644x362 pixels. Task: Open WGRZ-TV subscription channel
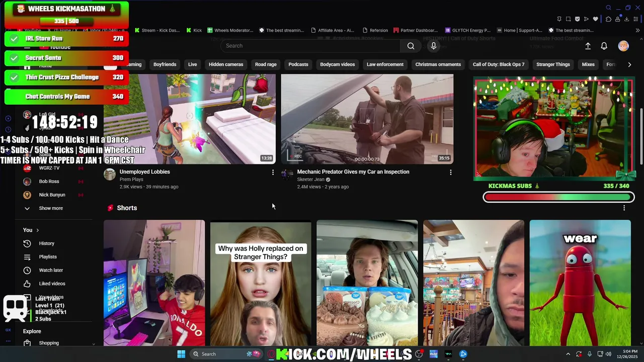[x=49, y=168]
